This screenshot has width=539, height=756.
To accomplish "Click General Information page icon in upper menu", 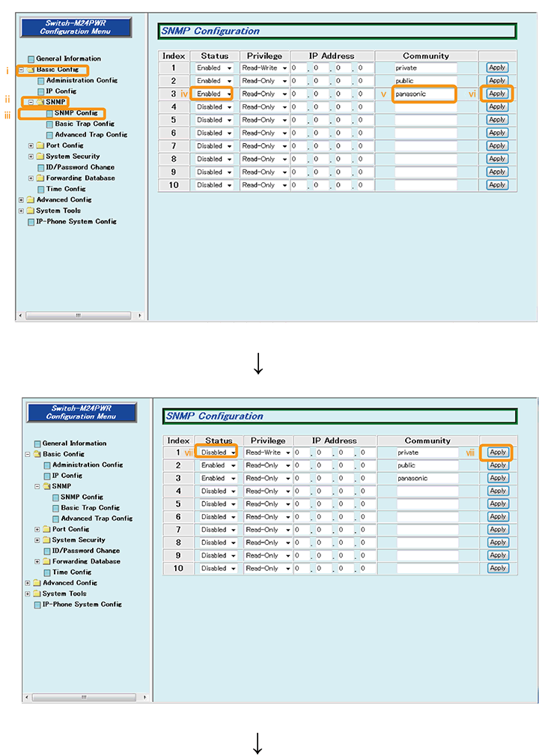I will [31, 58].
